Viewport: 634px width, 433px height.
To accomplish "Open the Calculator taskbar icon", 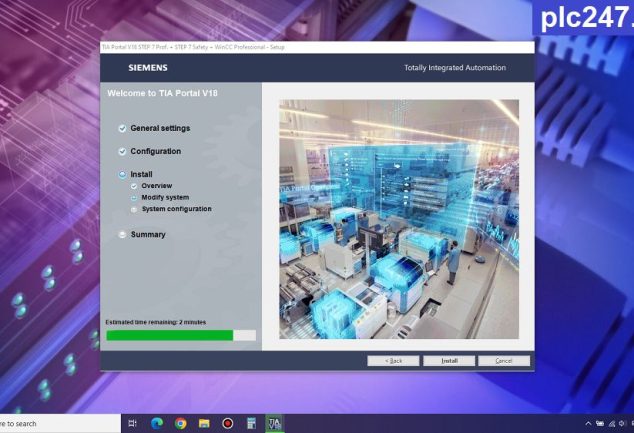I will click(x=251, y=423).
